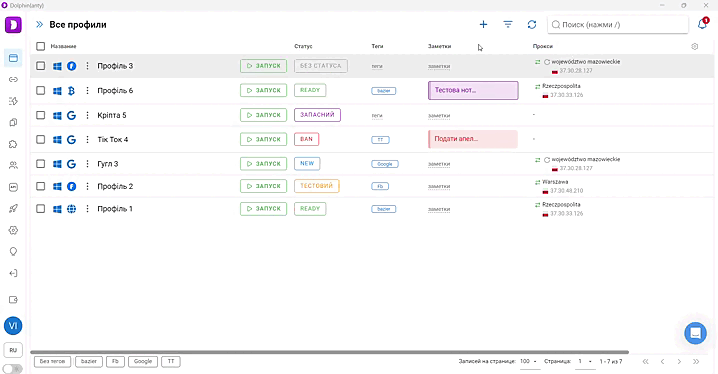Image resolution: width=718 pixels, height=374 pixels.
Task: Click the horizontal scrollbar under the table
Action: [329, 352]
